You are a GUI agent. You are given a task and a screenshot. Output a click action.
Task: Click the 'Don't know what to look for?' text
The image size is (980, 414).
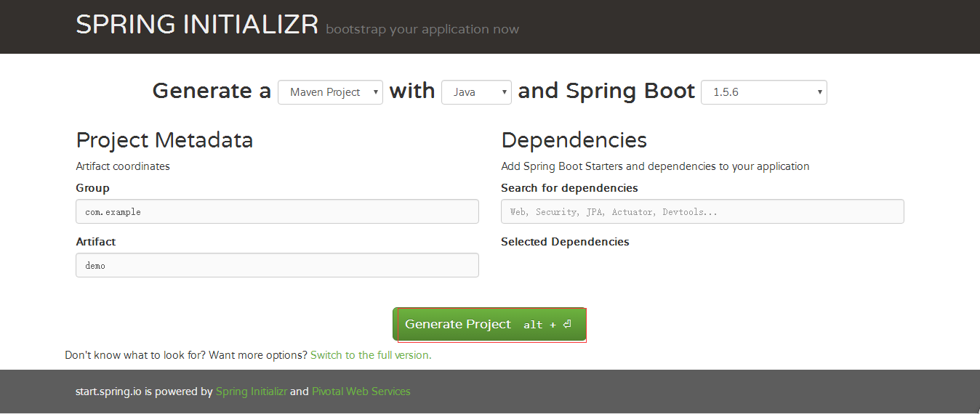pos(135,355)
